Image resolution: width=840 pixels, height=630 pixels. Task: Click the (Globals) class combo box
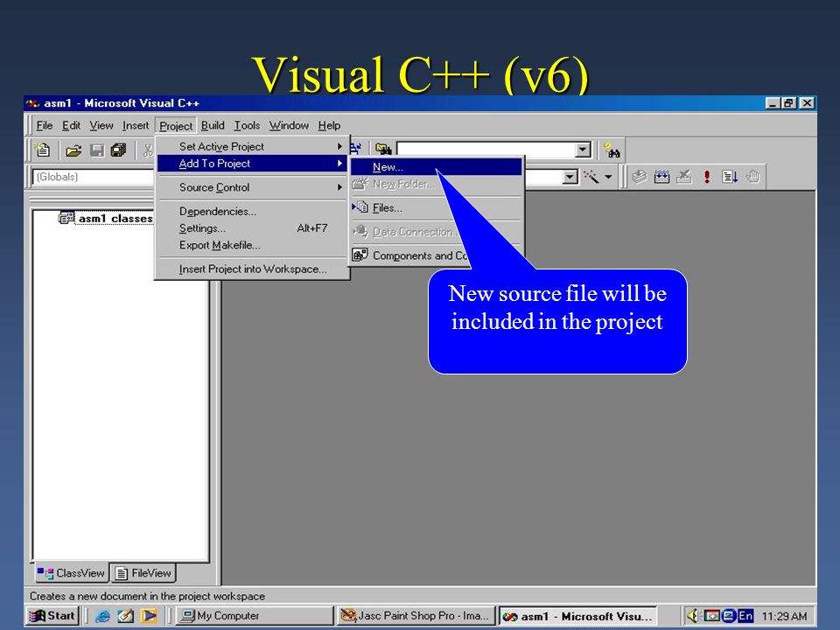click(x=94, y=177)
